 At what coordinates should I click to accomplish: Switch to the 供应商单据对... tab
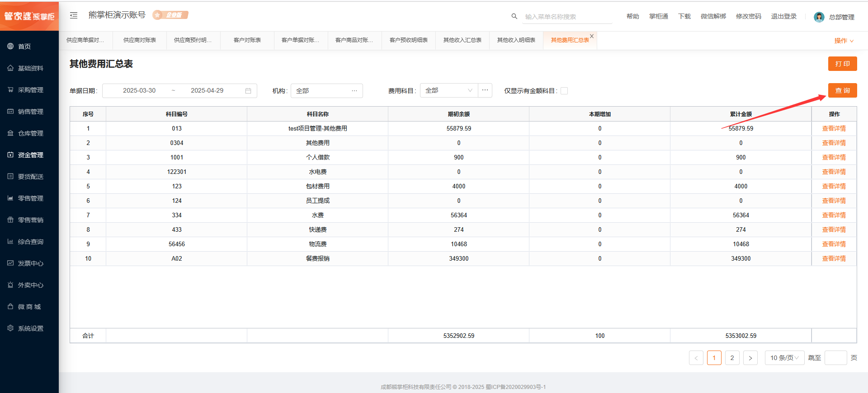(86, 40)
